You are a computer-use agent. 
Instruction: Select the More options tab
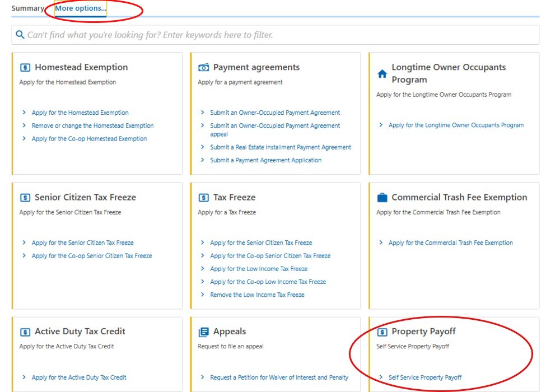80,8
